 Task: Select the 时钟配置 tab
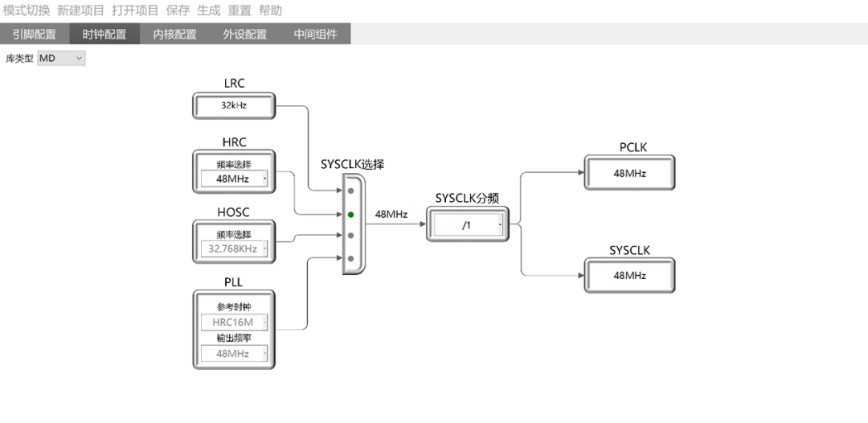point(104,34)
